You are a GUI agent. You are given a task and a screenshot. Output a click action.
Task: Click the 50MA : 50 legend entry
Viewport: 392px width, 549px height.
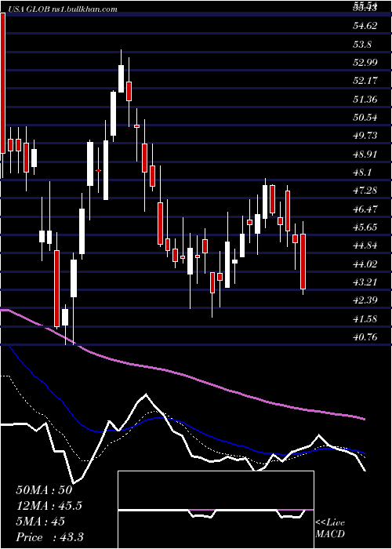click(44, 490)
